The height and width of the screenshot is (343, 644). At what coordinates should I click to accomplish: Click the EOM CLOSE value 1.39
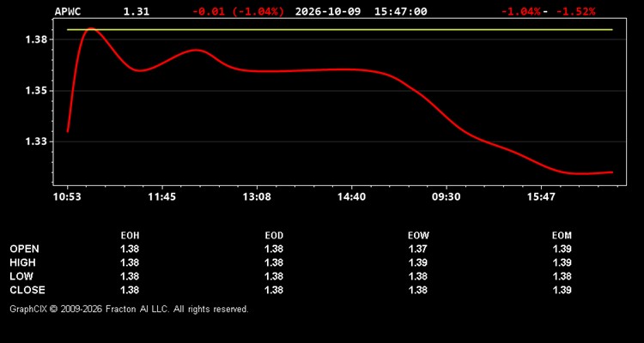click(x=562, y=290)
